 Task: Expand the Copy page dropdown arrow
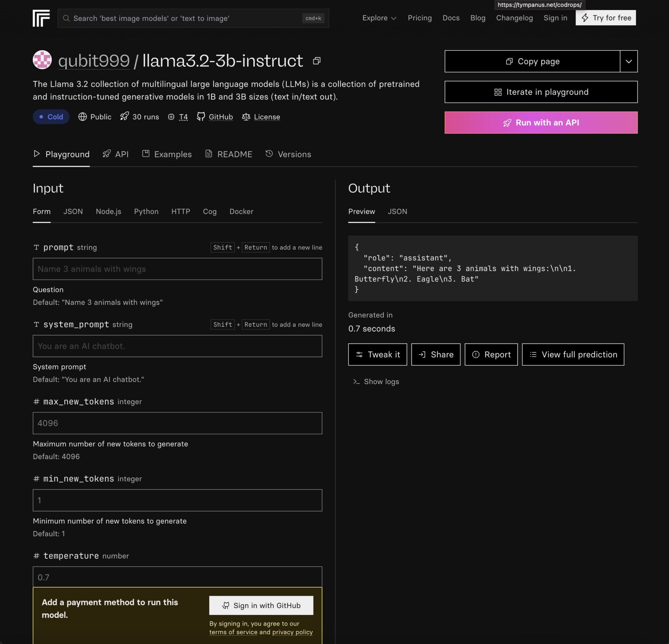pyautogui.click(x=629, y=61)
